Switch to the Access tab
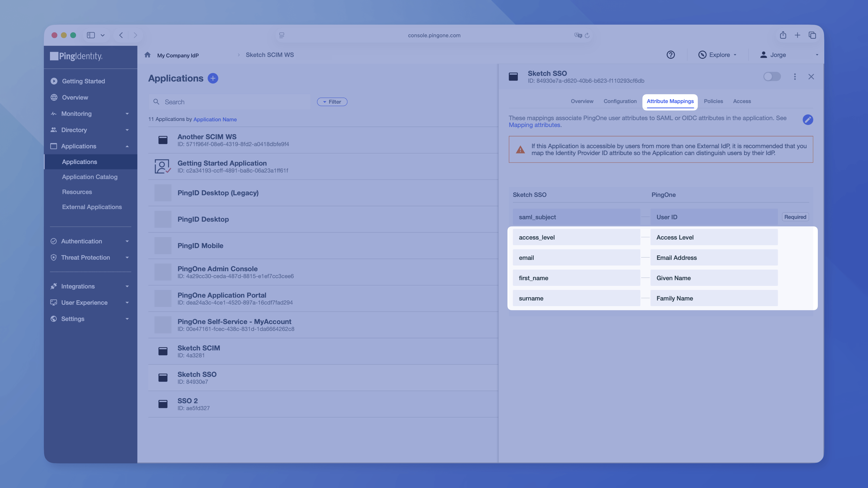This screenshot has height=488, width=868. (x=742, y=101)
